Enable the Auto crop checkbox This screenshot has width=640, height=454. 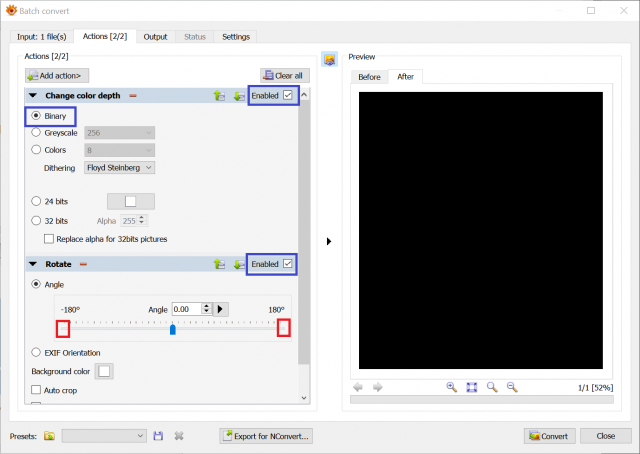click(x=36, y=390)
